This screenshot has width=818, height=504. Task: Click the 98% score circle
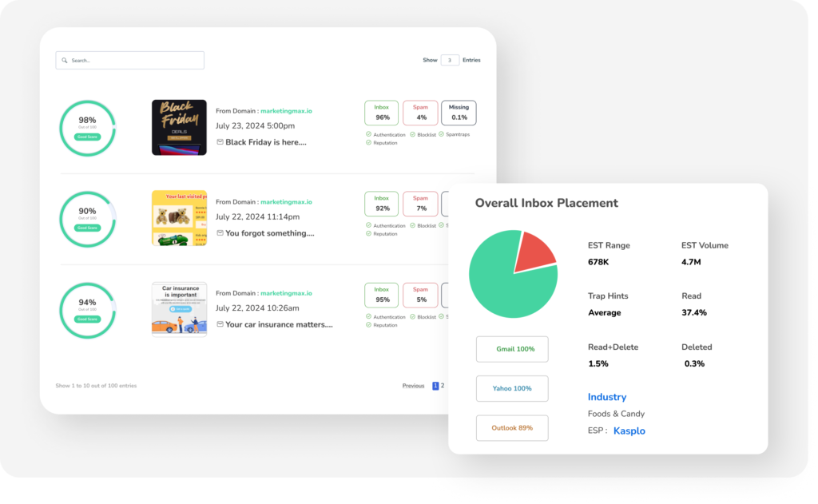(x=87, y=128)
